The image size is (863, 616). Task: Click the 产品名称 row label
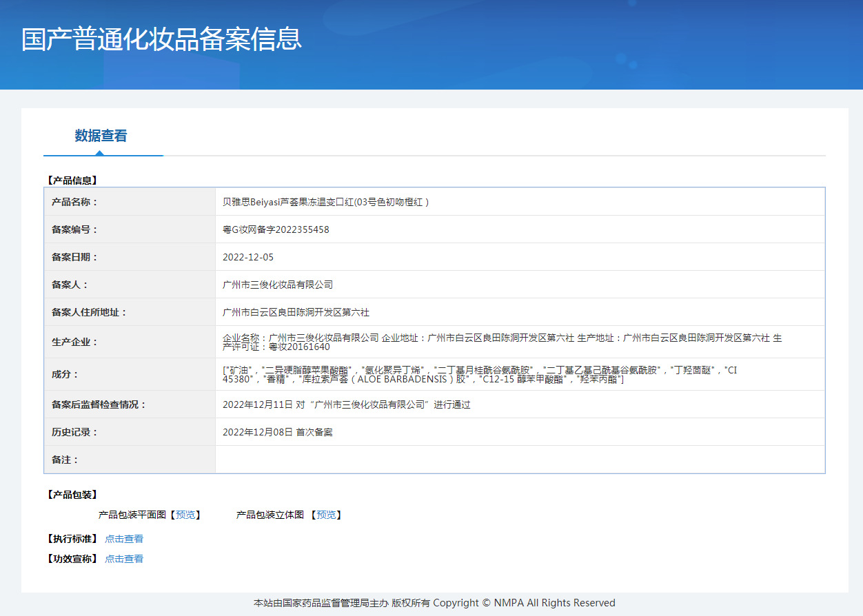75,202
